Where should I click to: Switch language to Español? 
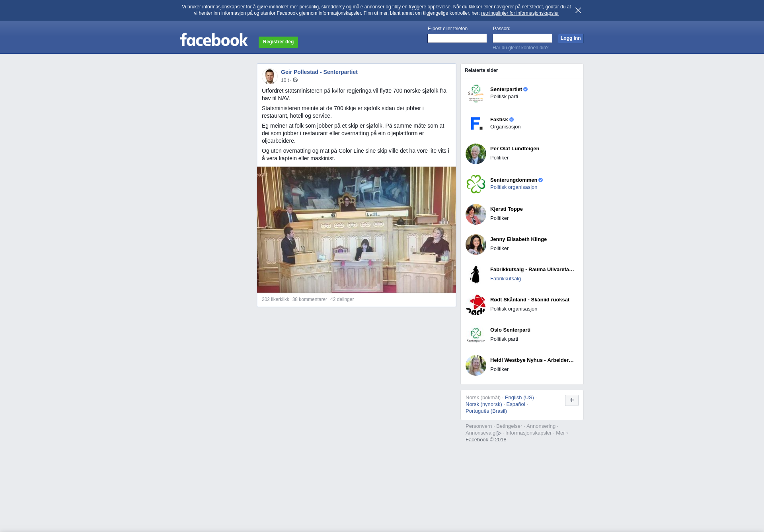click(x=516, y=404)
